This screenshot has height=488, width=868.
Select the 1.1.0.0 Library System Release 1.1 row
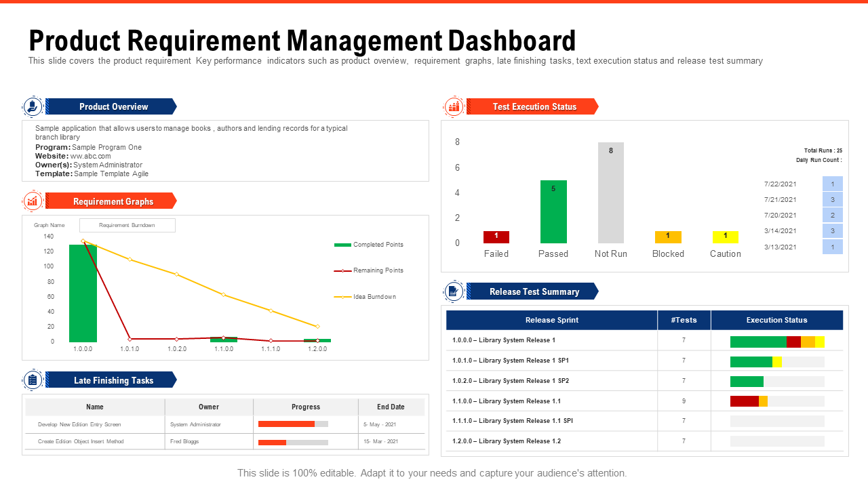[551, 401]
